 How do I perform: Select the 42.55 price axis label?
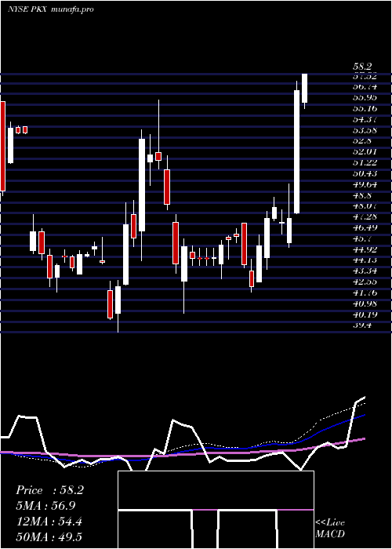point(364,282)
